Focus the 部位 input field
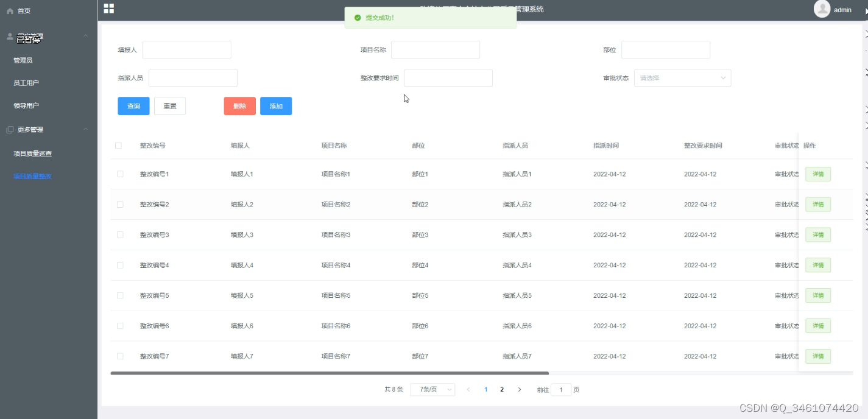The width and height of the screenshot is (868, 419). [x=666, y=50]
